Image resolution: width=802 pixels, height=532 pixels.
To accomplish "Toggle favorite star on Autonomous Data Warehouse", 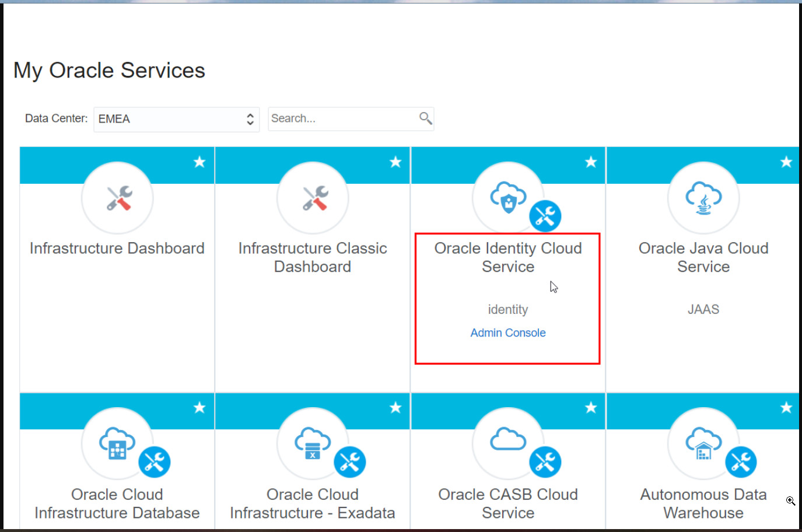I will coord(786,407).
